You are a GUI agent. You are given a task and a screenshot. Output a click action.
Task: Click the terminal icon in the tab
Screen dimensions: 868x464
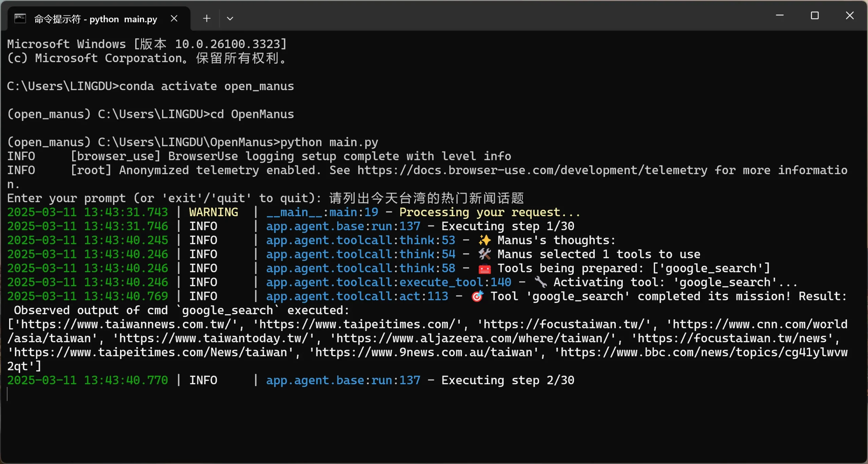click(x=20, y=18)
